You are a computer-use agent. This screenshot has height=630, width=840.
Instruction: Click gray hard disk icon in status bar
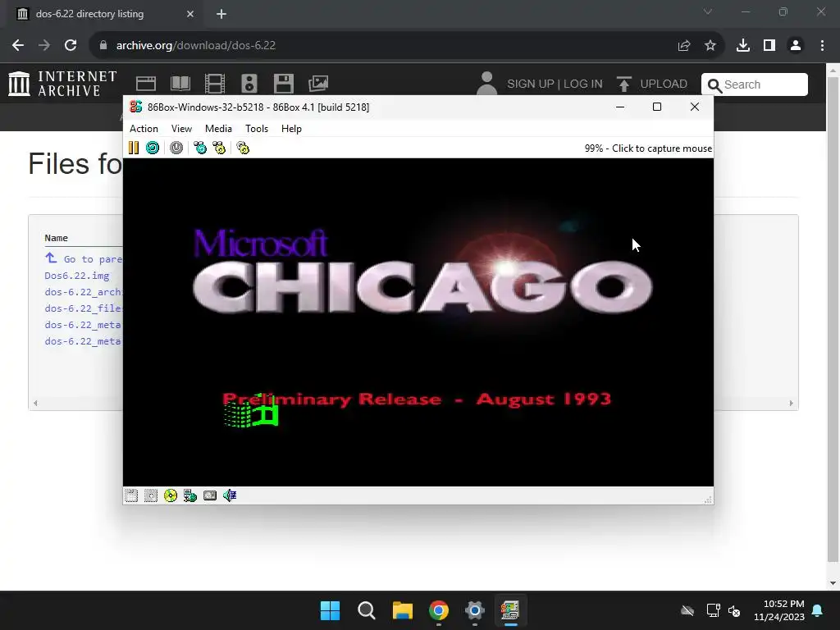(210, 495)
